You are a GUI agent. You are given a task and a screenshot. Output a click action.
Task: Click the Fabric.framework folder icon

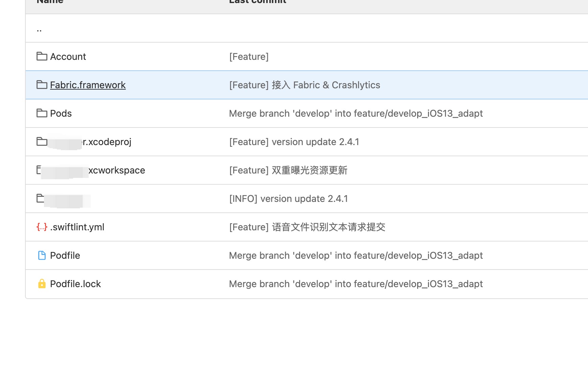[42, 85]
